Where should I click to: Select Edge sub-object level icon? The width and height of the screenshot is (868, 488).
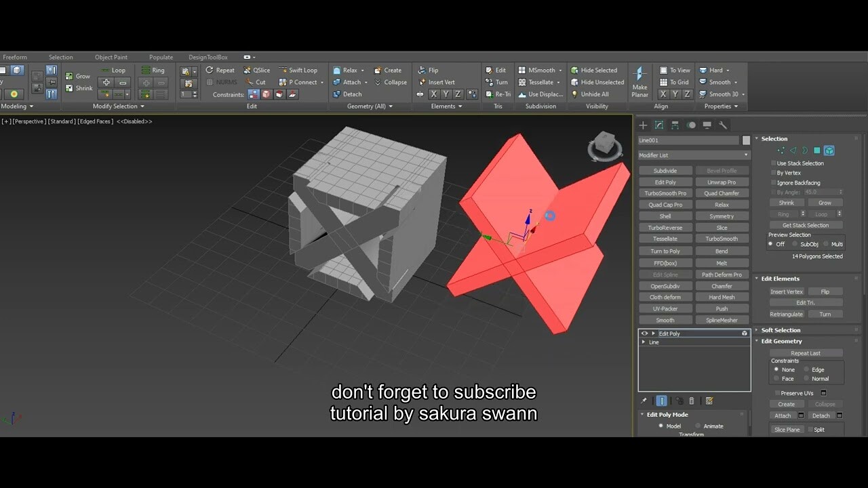pos(793,150)
